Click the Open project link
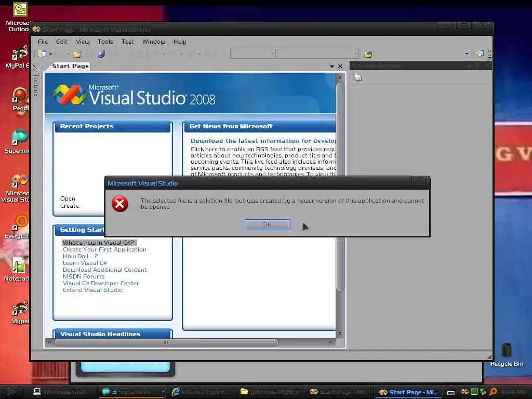The width and height of the screenshot is (532, 399). (68, 198)
